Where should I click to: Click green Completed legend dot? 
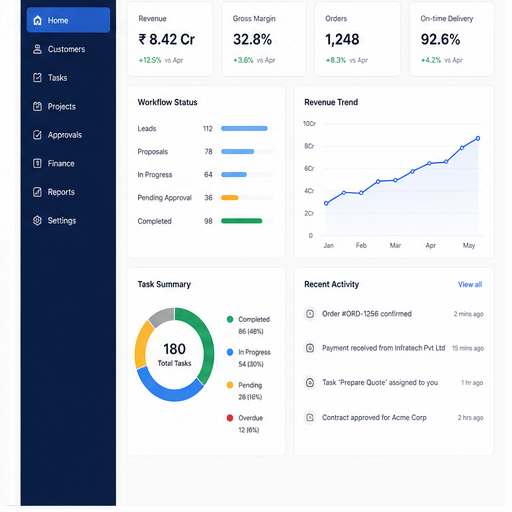click(x=230, y=319)
